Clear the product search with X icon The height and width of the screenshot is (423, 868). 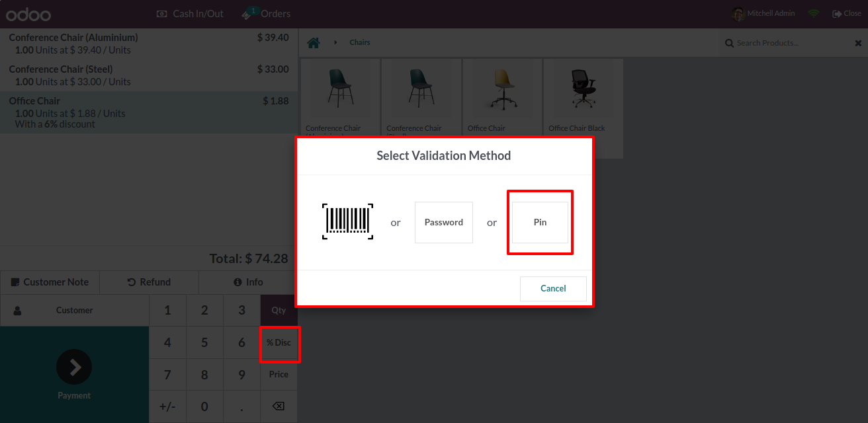click(858, 43)
